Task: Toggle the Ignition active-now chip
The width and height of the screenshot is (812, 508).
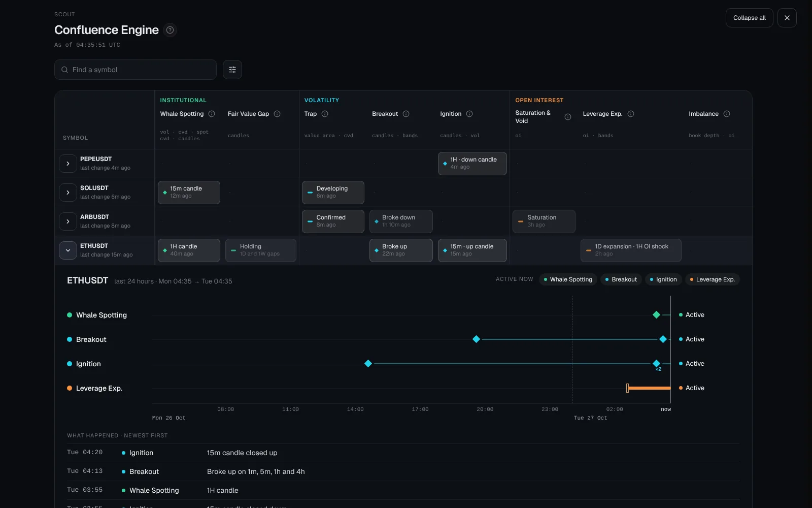Action: [x=663, y=279]
